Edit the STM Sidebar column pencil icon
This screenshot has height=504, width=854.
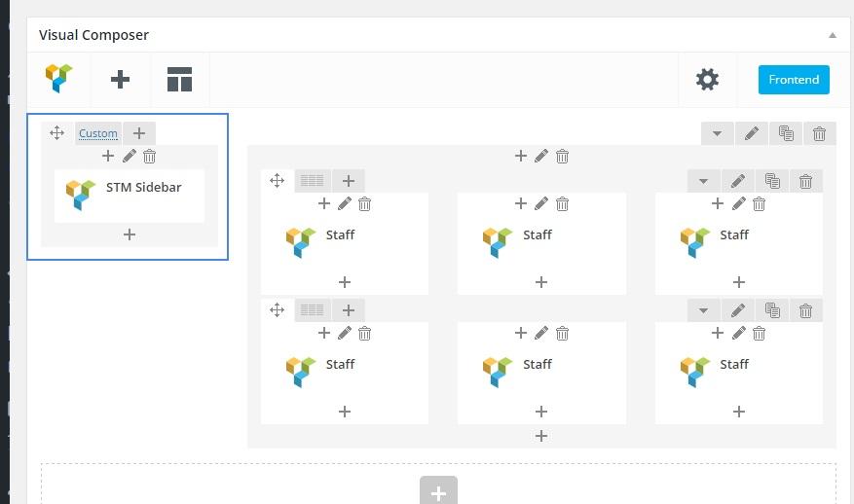point(130,156)
